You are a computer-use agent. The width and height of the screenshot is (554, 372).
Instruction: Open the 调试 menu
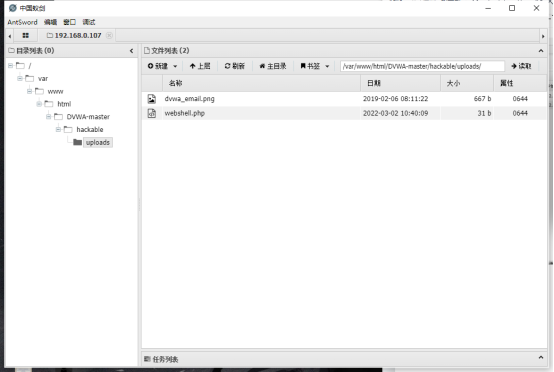[x=89, y=22]
